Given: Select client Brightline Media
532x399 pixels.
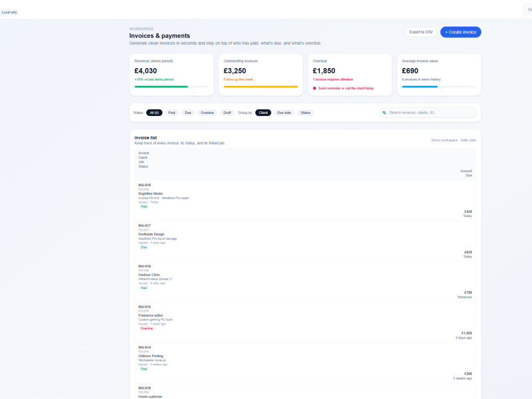Looking at the screenshot, I should click(x=151, y=194).
